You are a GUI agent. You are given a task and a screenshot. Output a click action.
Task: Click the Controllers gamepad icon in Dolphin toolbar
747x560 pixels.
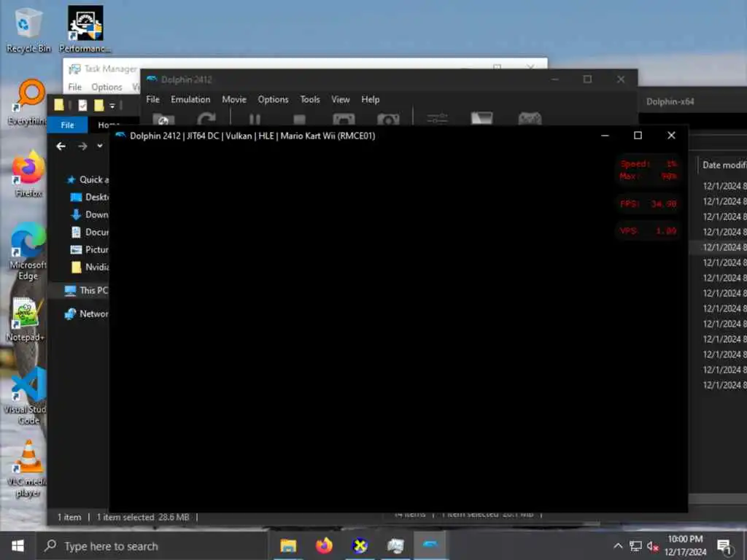pyautogui.click(x=530, y=119)
